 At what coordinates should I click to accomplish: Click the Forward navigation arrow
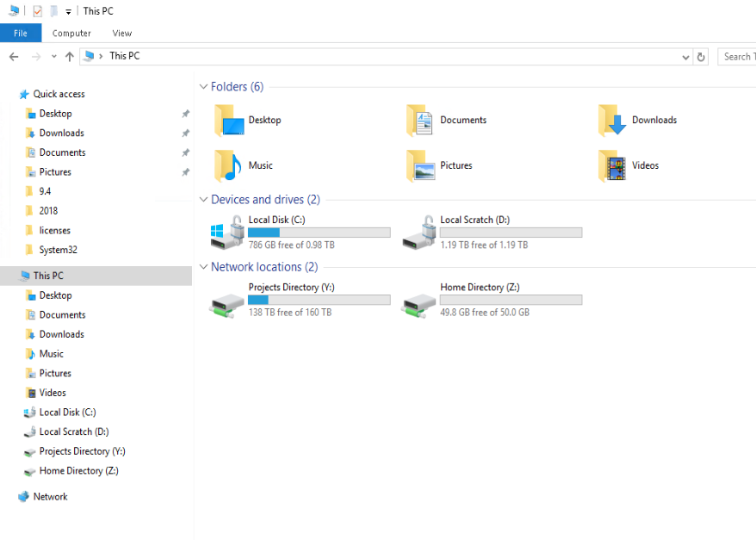click(35, 57)
